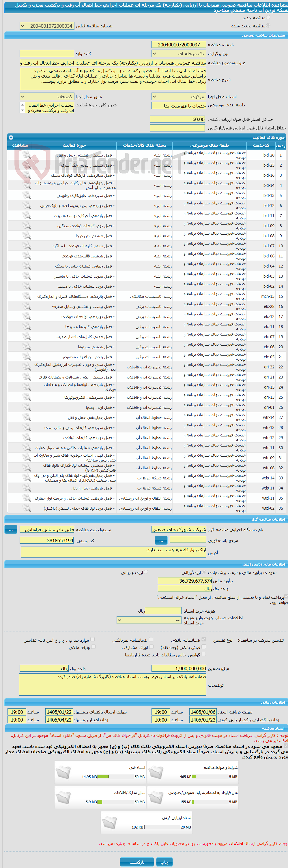
Task: Open view icon for row bld-12
Action: coord(26,206)
